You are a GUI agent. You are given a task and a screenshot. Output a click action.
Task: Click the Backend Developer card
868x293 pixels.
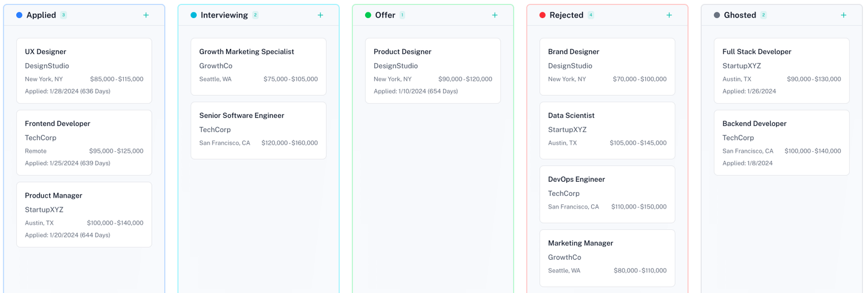(781, 142)
